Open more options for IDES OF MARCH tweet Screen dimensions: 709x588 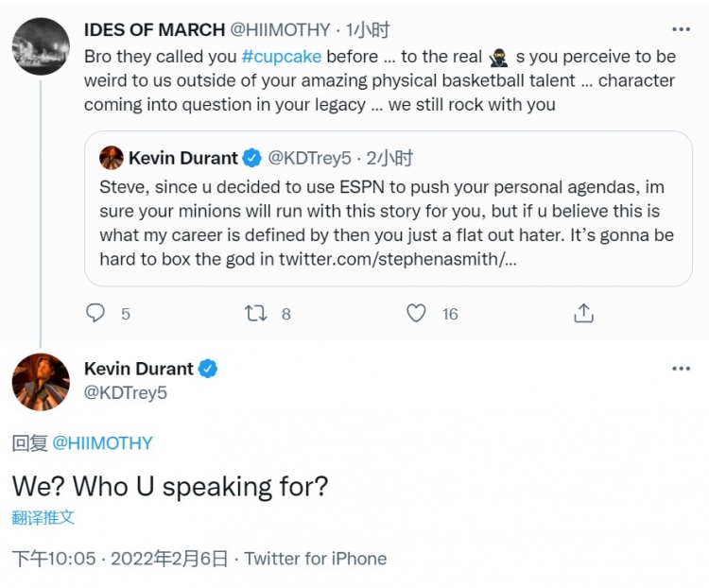(681, 29)
